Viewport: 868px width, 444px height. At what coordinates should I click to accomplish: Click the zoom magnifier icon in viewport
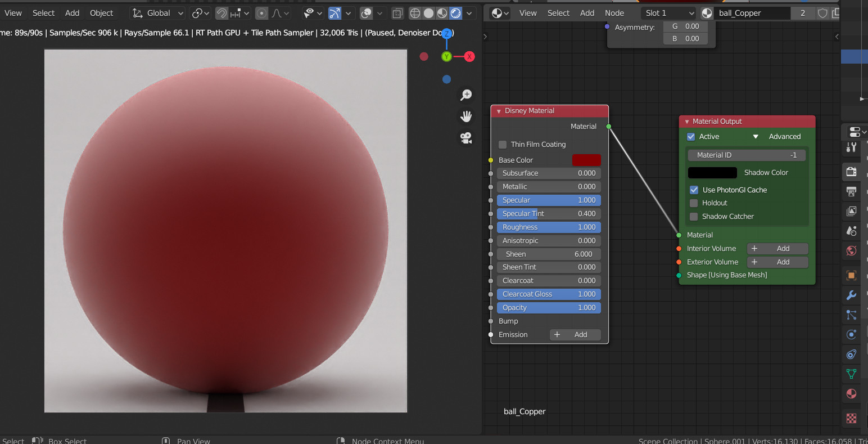point(466,95)
